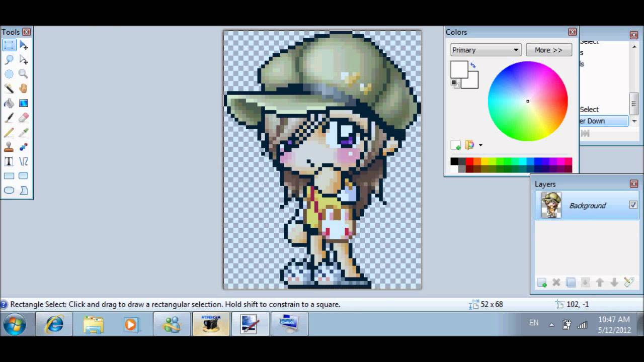This screenshot has width=644, height=362.
Task: Pick a hue on the color wheel
Action: (528, 101)
